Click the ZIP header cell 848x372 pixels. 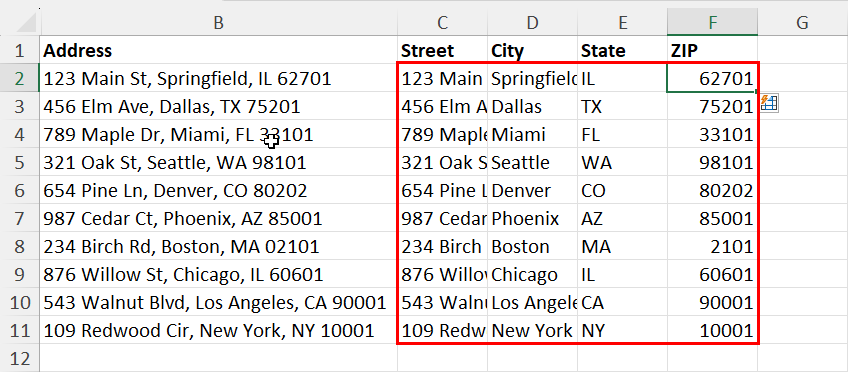[x=712, y=50]
